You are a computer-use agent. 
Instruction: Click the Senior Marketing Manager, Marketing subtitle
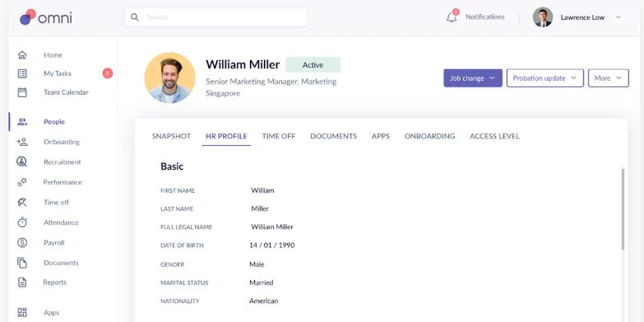pyautogui.click(x=271, y=82)
